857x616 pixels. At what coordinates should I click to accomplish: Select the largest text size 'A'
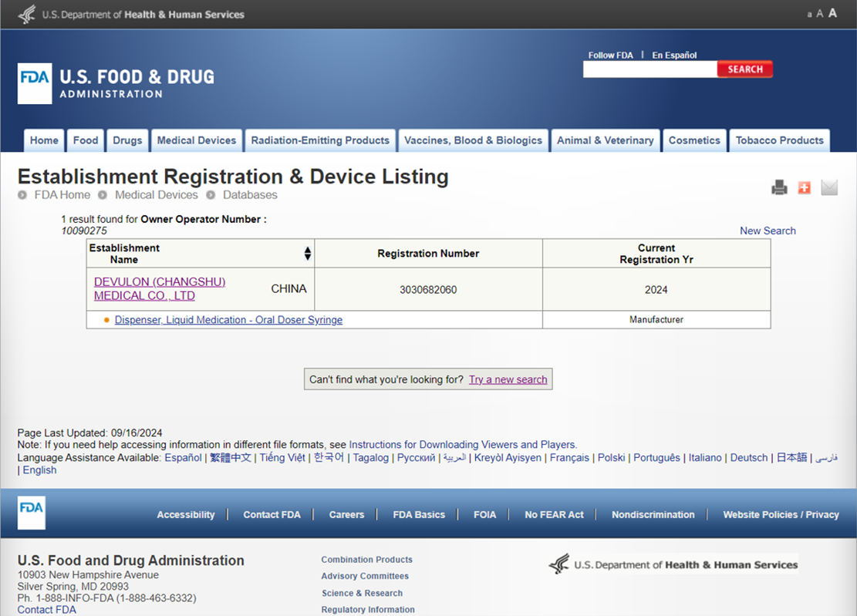pos(832,12)
